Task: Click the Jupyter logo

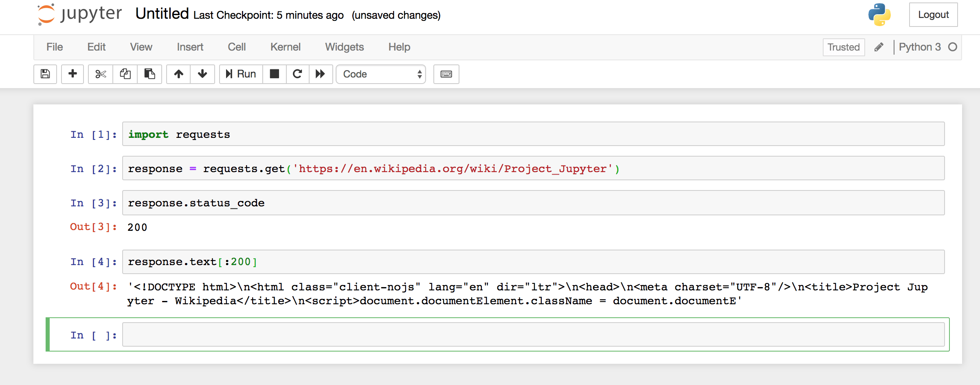Action: (79, 14)
